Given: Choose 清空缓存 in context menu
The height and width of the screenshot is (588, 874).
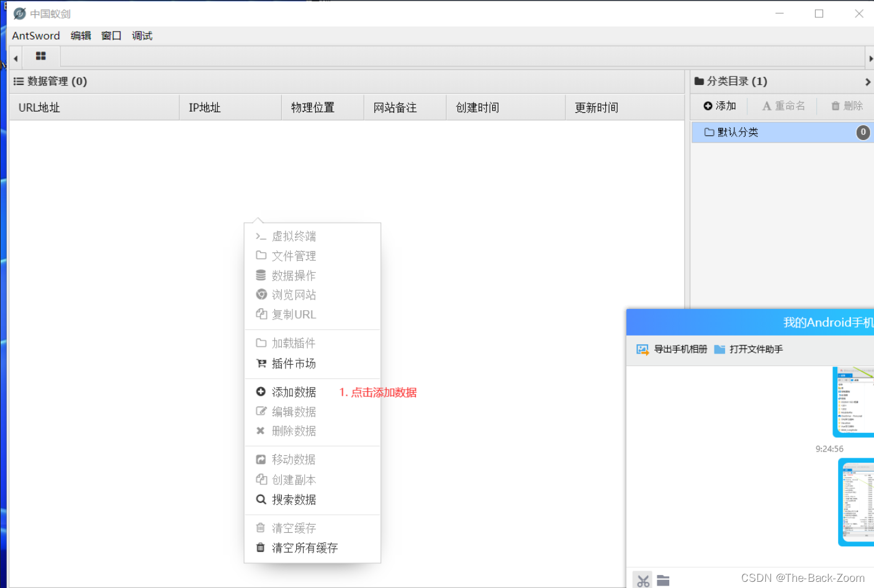Looking at the screenshot, I should (312, 528).
